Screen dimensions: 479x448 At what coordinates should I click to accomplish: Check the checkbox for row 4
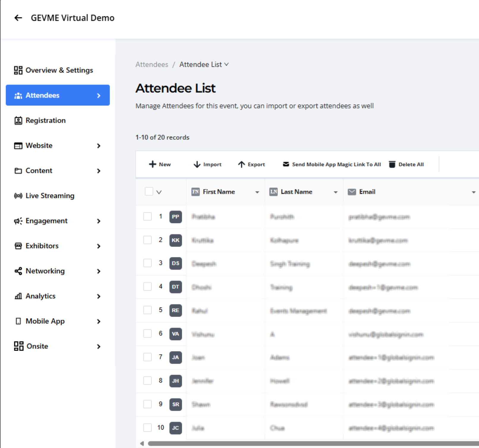(147, 287)
